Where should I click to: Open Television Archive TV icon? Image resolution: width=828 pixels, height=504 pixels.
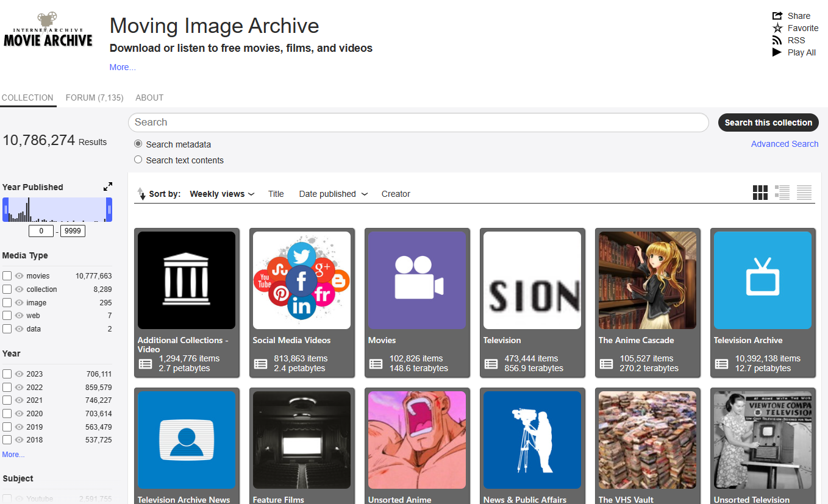[x=763, y=280]
